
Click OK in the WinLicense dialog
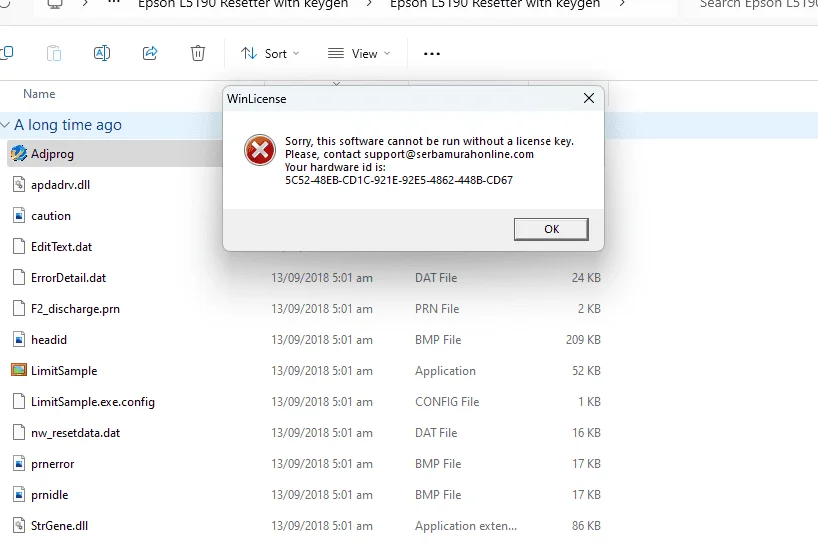coord(551,229)
